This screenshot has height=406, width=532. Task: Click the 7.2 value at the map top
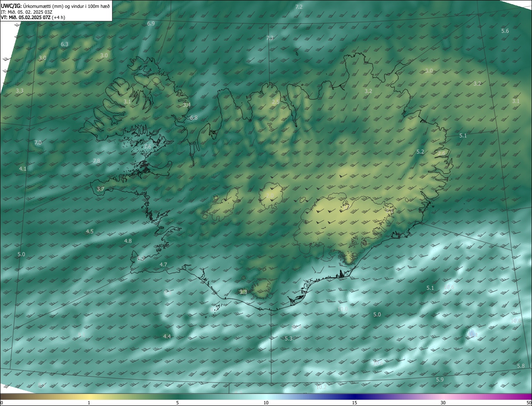(x=299, y=7)
